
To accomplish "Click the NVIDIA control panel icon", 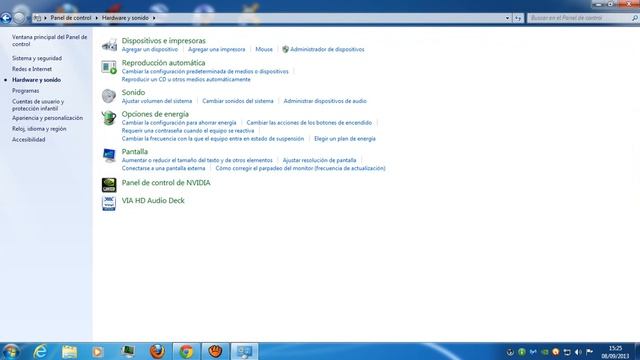I will click(x=109, y=185).
